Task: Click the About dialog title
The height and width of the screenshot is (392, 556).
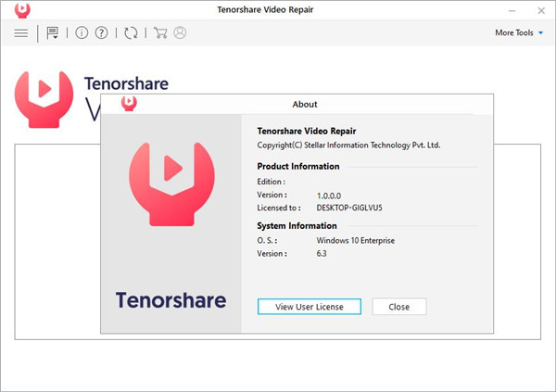Action: [x=305, y=105]
